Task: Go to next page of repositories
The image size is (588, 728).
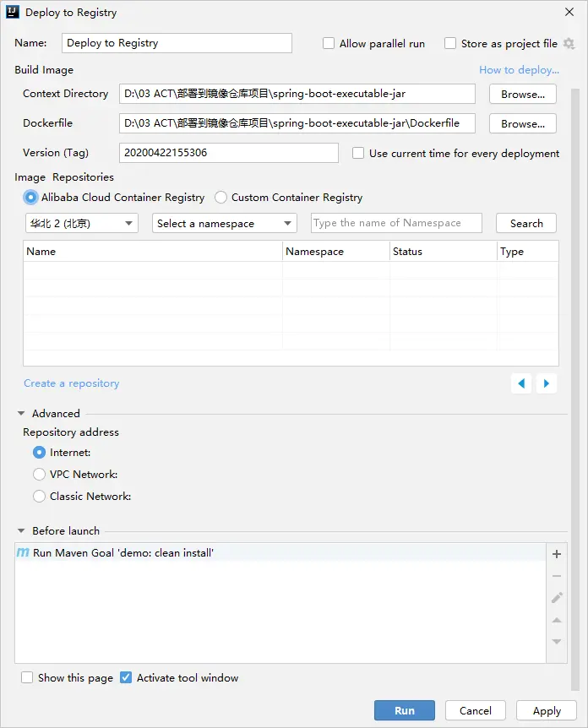Action: coord(547,383)
